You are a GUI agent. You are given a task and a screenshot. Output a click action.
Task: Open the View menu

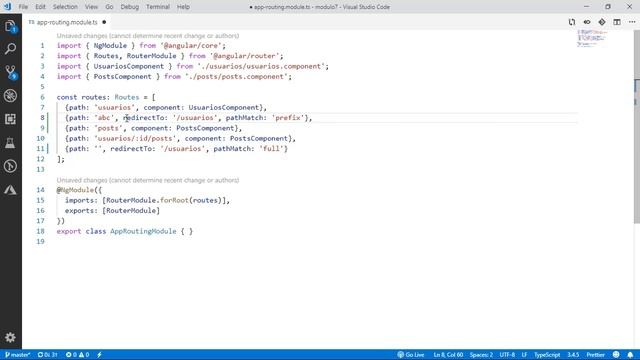coord(91,7)
